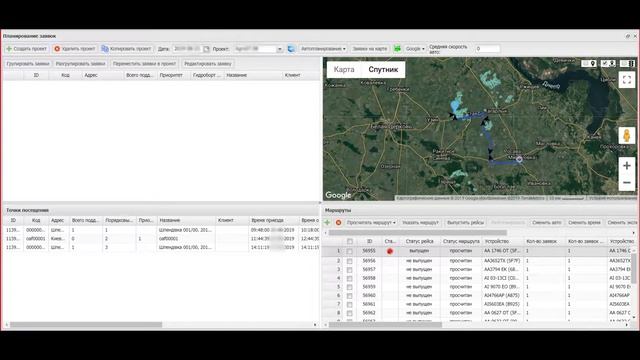
Task: Click the green plus Create project icon
Action: (9, 49)
